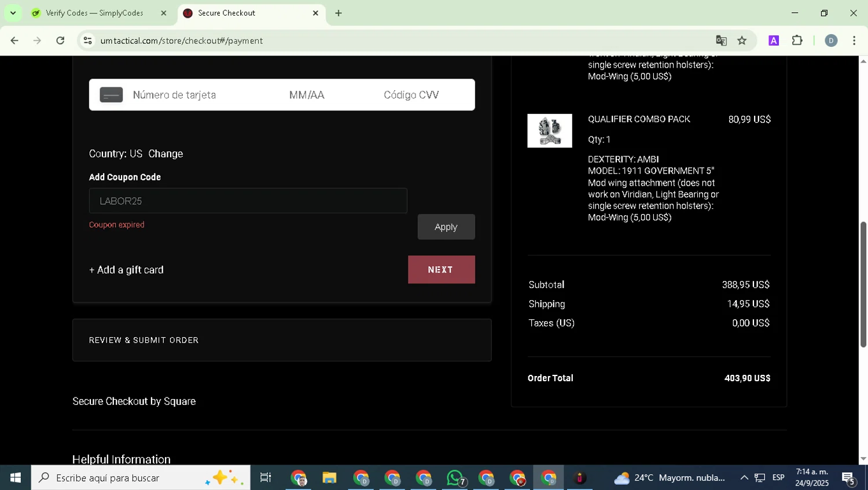
Task: Expand Review & Submit Order section
Action: (282, 340)
